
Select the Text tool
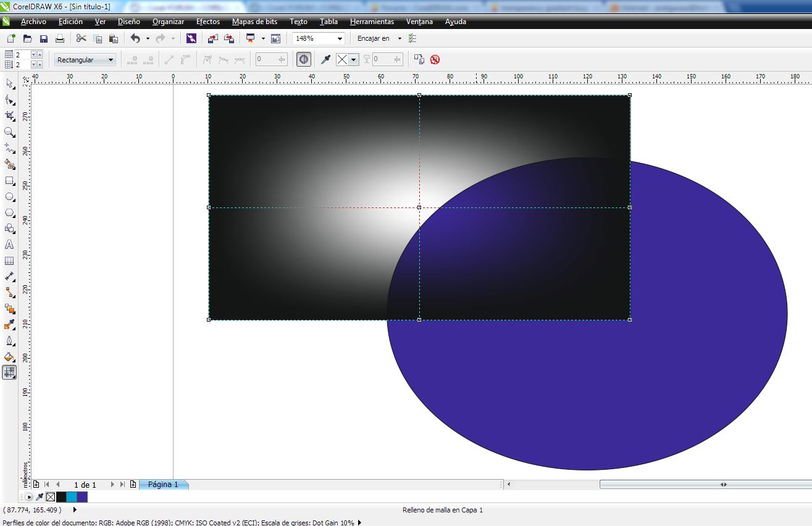coord(9,244)
